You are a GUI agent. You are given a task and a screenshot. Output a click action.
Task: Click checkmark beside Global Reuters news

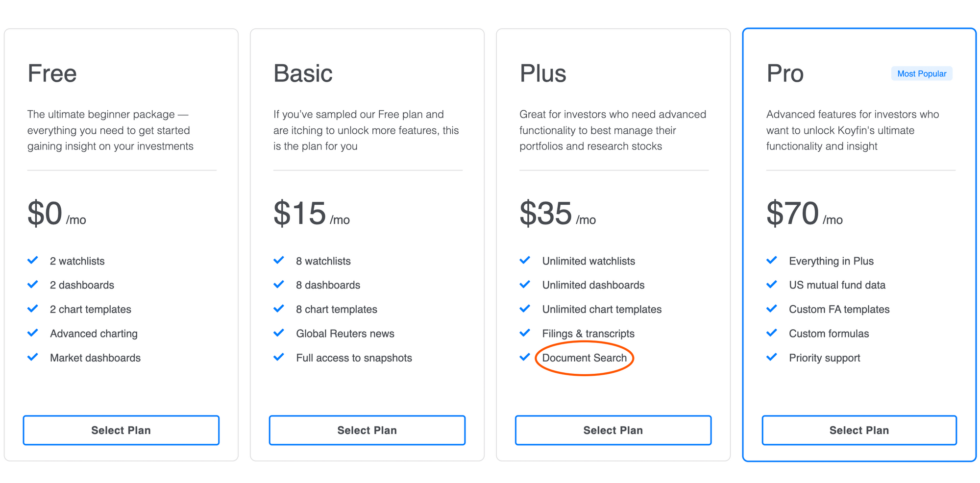pos(279,333)
